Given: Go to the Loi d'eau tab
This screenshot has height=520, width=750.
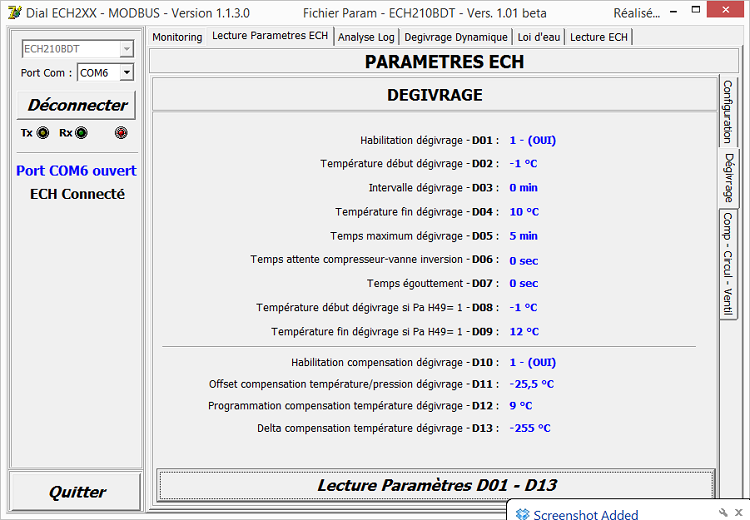Looking at the screenshot, I should (539, 37).
